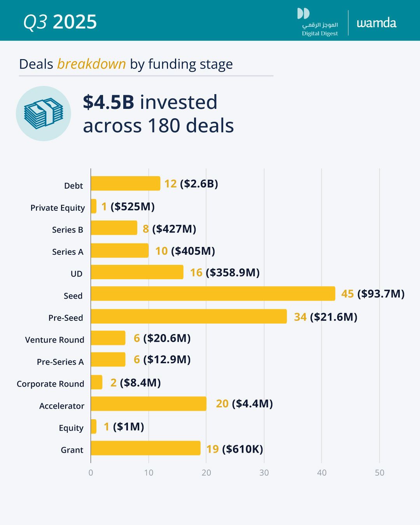Click the Debt funding bar
Screen dimensions: 420x525
(125, 184)
